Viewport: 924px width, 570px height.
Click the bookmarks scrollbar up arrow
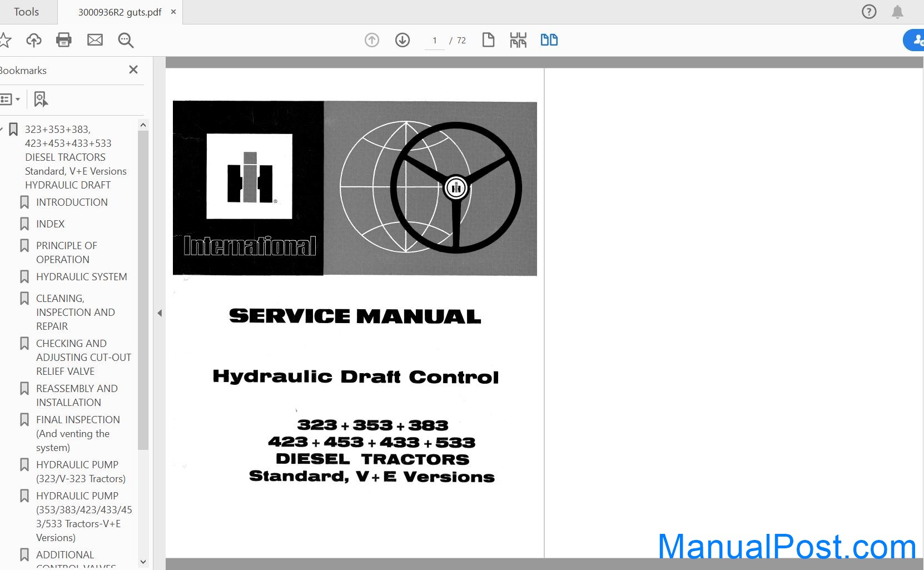pos(143,125)
